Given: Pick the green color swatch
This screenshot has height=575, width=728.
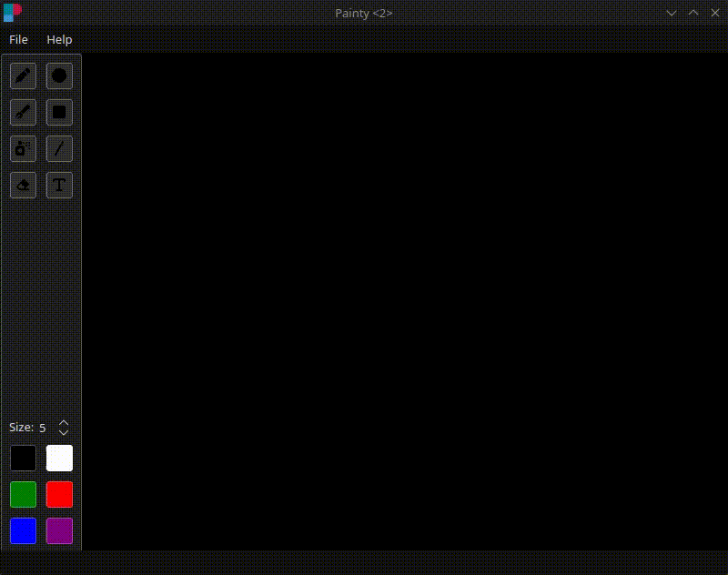Looking at the screenshot, I should tap(23, 494).
